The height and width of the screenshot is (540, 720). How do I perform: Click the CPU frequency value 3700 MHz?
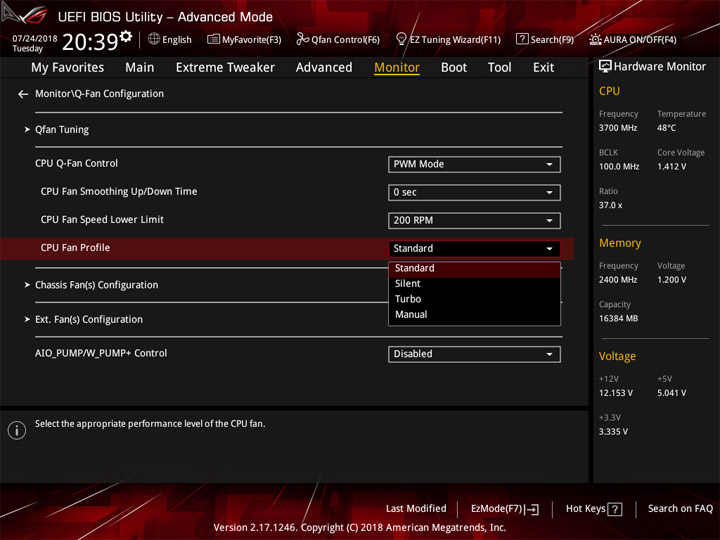pyautogui.click(x=618, y=128)
